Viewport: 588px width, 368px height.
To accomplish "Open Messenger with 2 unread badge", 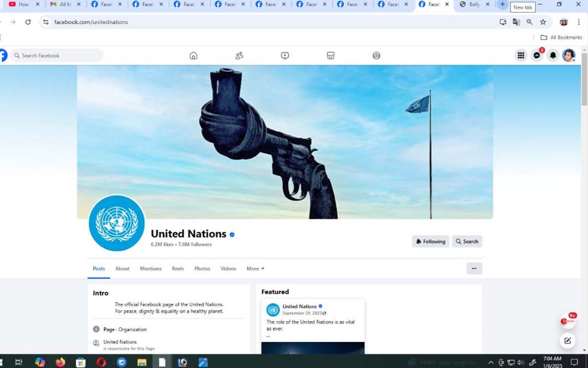I will pyautogui.click(x=537, y=55).
